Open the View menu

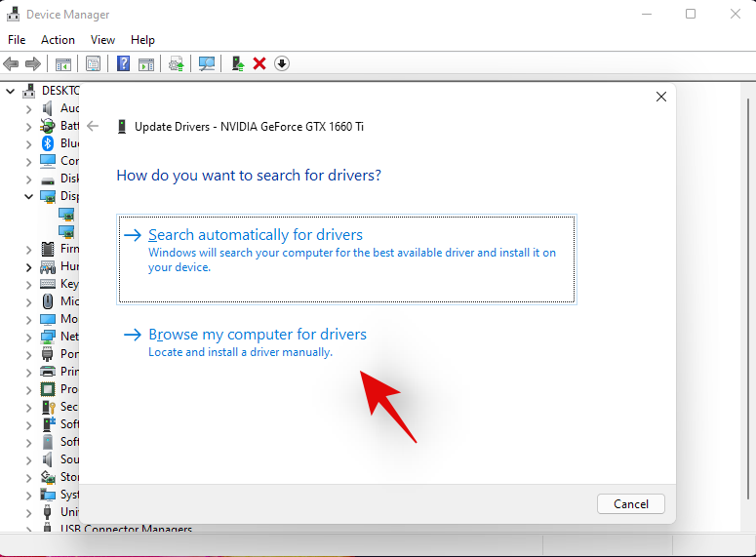click(102, 40)
